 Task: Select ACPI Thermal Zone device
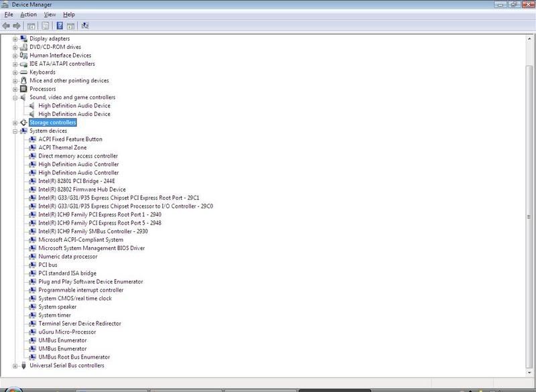tap(62, 147)
